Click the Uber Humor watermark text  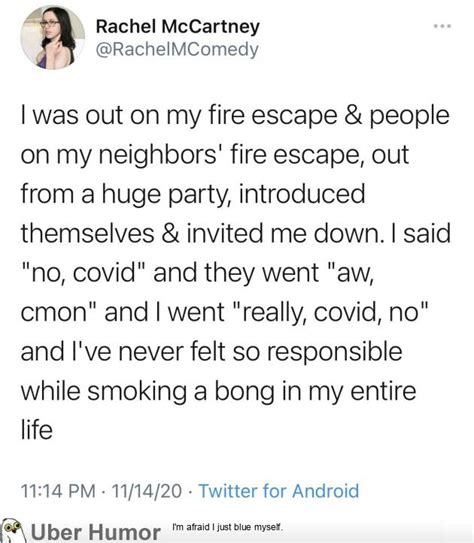click(x=96, y=532)
